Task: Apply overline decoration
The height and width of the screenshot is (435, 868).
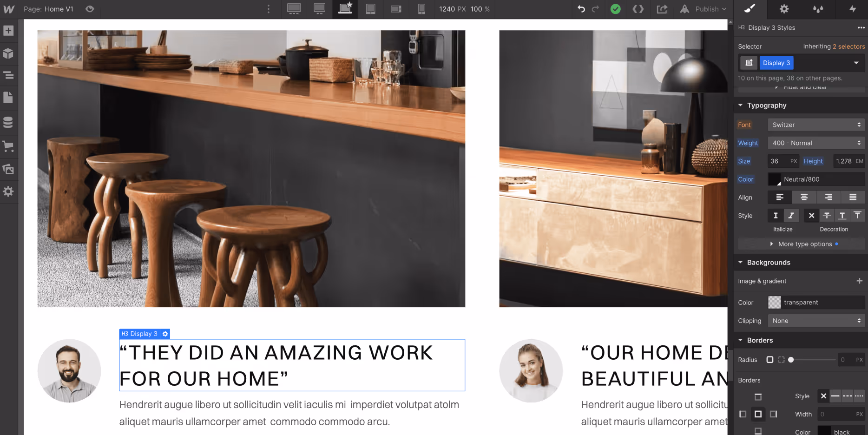Action: 857,216
